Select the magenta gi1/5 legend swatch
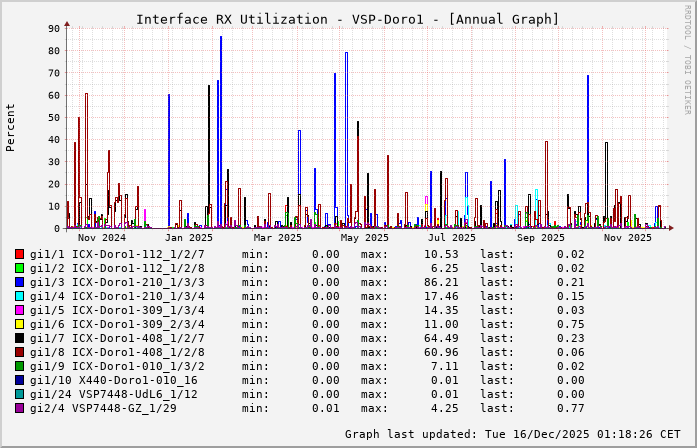This screenshot has height=448, width=697. pyautogui.click(x=19, y=310)
